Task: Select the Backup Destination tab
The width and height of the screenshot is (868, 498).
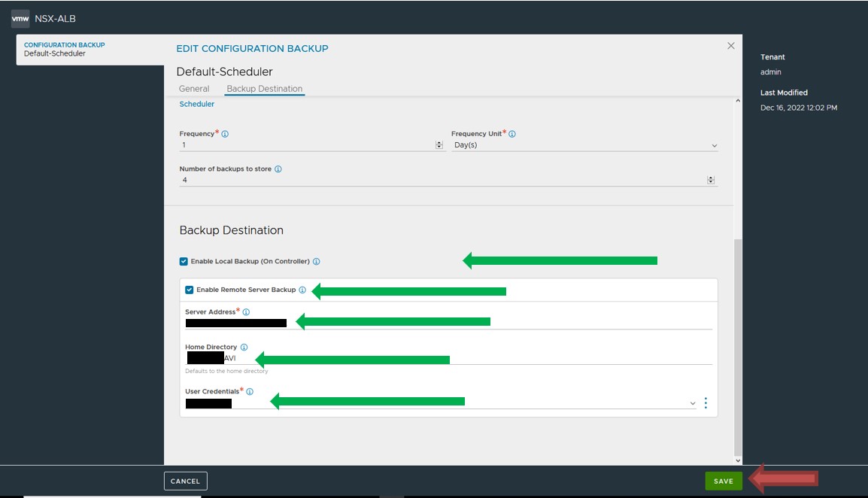Action: [265, 89]
